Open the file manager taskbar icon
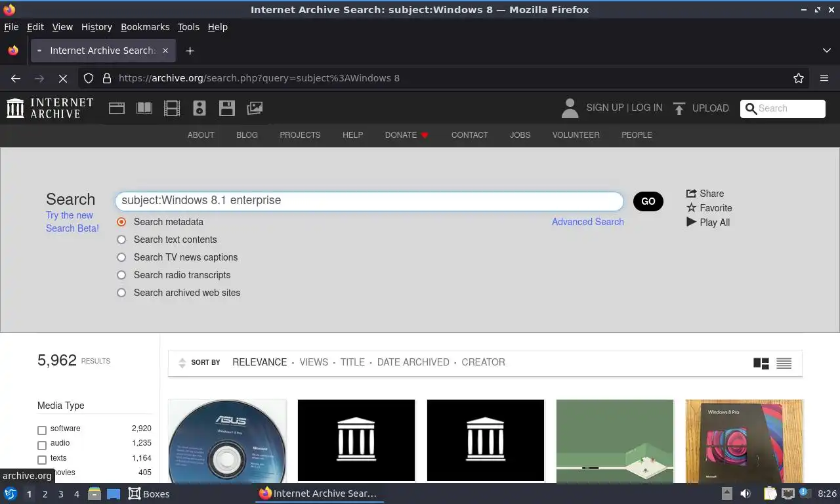 click(x=94, y=493)
